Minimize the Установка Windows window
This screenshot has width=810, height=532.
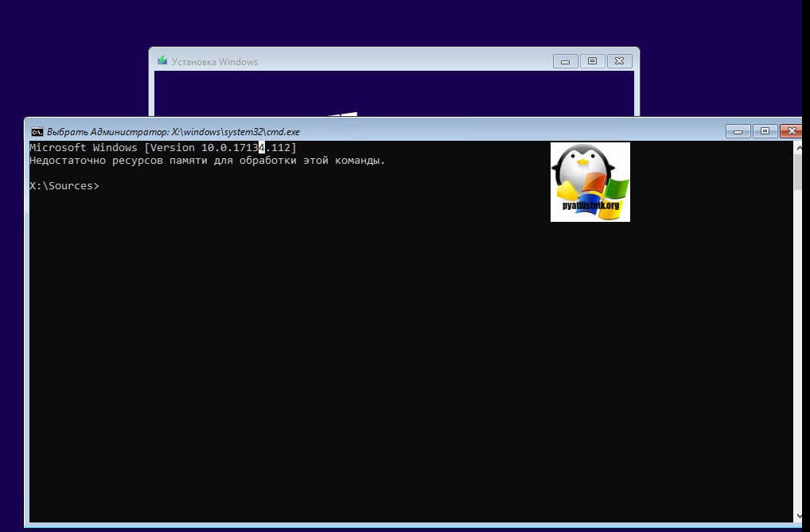pyautogui.click(x=566, y=61)
